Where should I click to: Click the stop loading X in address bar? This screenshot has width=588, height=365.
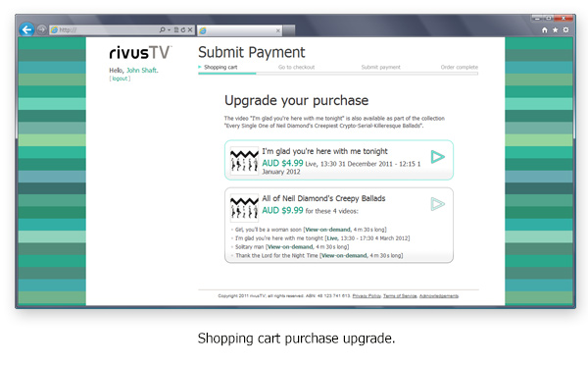pyautogui.click(x=190, y=29)
